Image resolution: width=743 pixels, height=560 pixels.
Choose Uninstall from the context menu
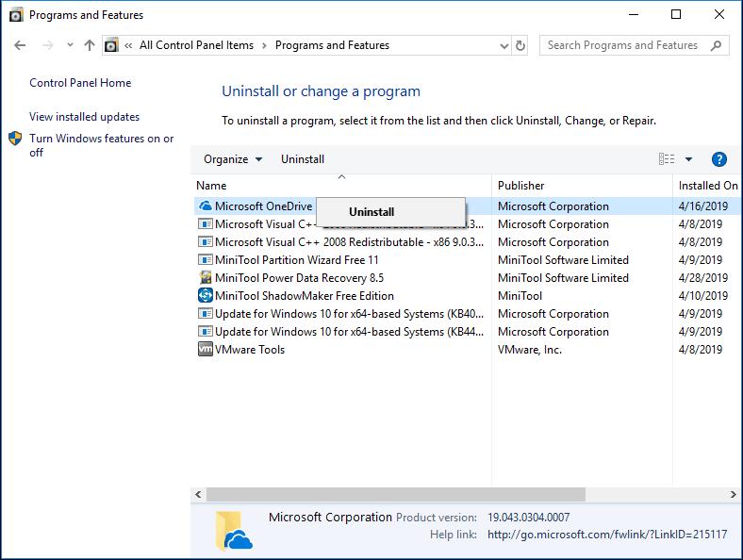click(x=371, y=212)
